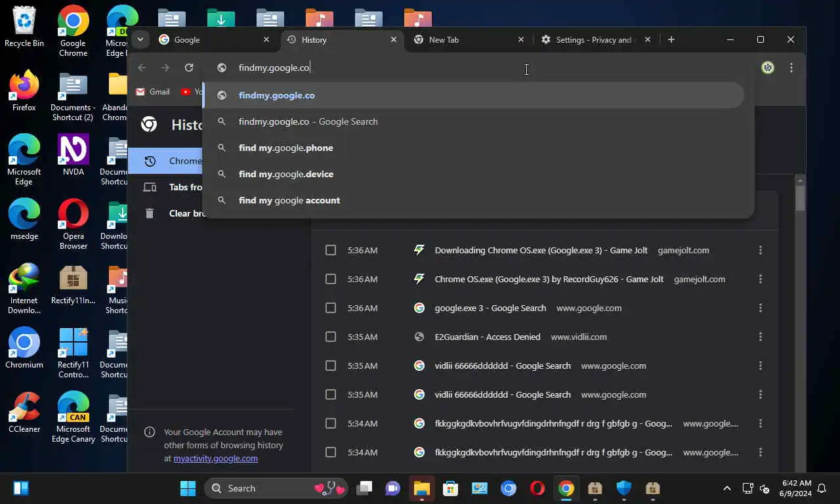Screen dimensions: 840x504
Task: Open more actions for Downloading Chrome OS.exe
Action: tap(761, 250)
